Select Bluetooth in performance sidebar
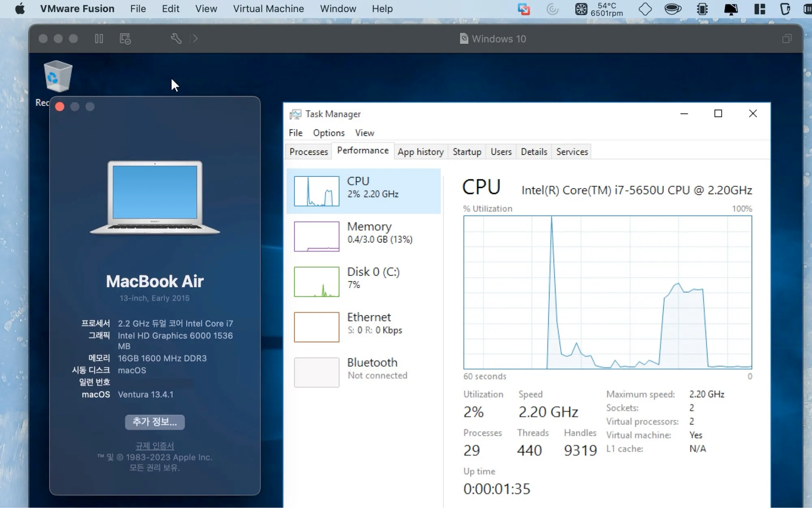This screenshot has width=812, height=508. point(363,372)
